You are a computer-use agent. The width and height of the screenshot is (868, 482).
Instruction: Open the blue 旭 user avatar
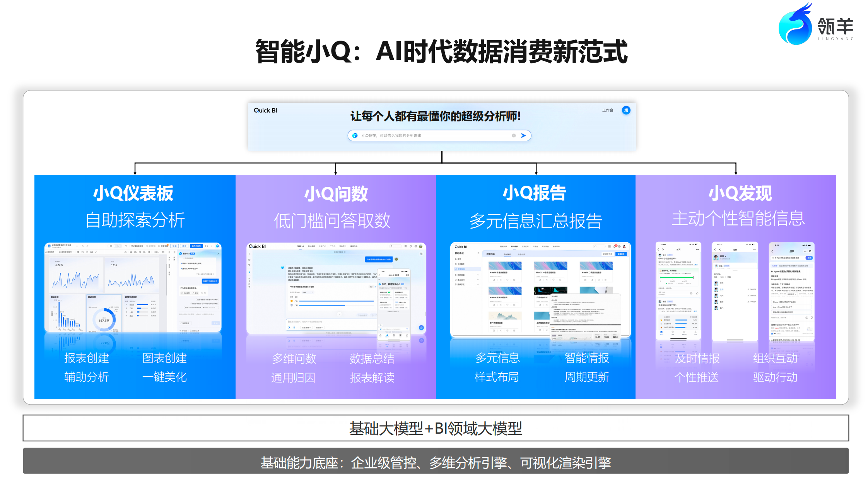[x=626, y=110]
